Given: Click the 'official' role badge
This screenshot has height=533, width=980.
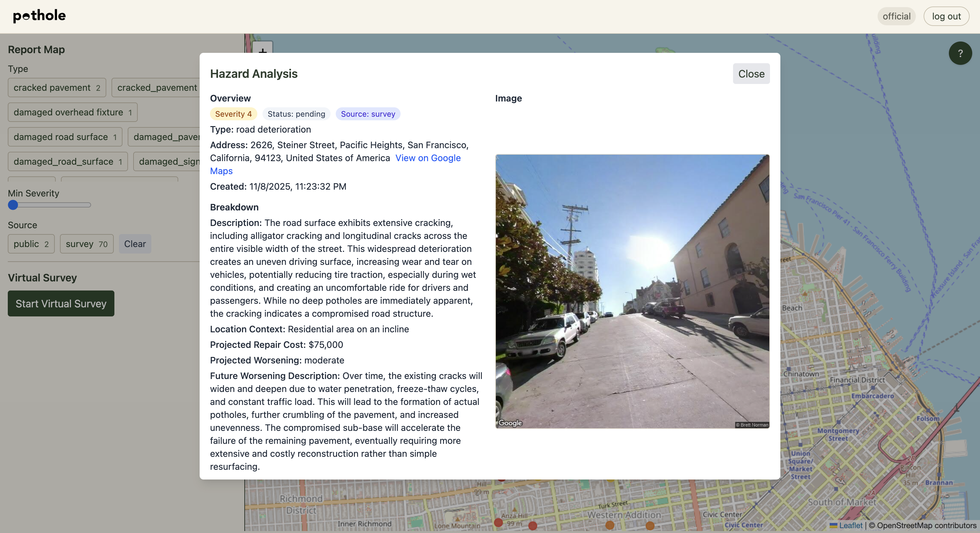Looking at the screenshot, I should [896, 16].
